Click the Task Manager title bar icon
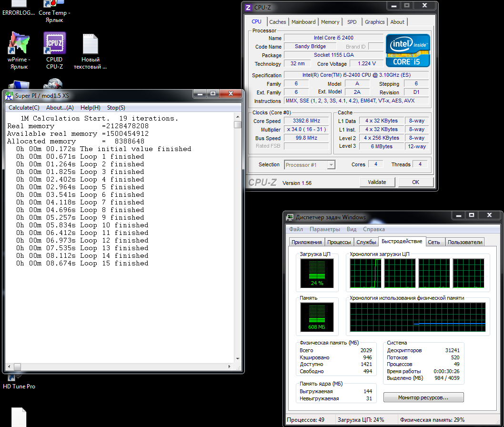Viewport: 504px width, 427px height. click(x=290, y=217)
